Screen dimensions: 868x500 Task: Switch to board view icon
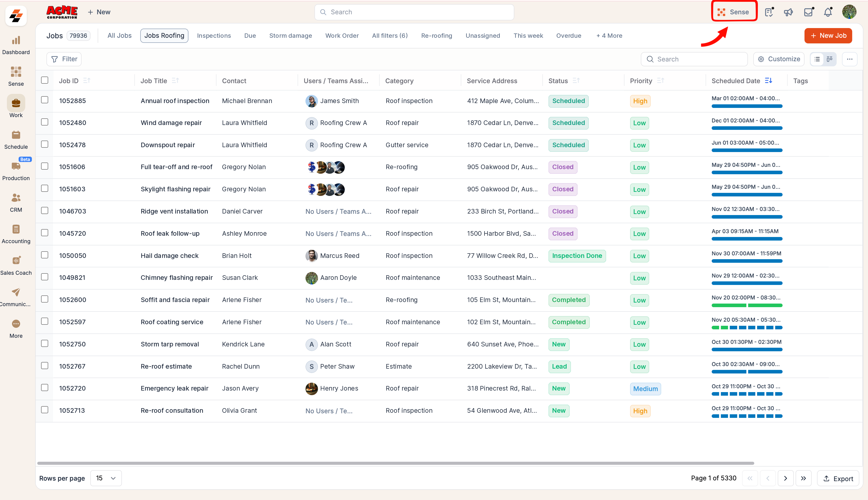click(x=829, y=59)
